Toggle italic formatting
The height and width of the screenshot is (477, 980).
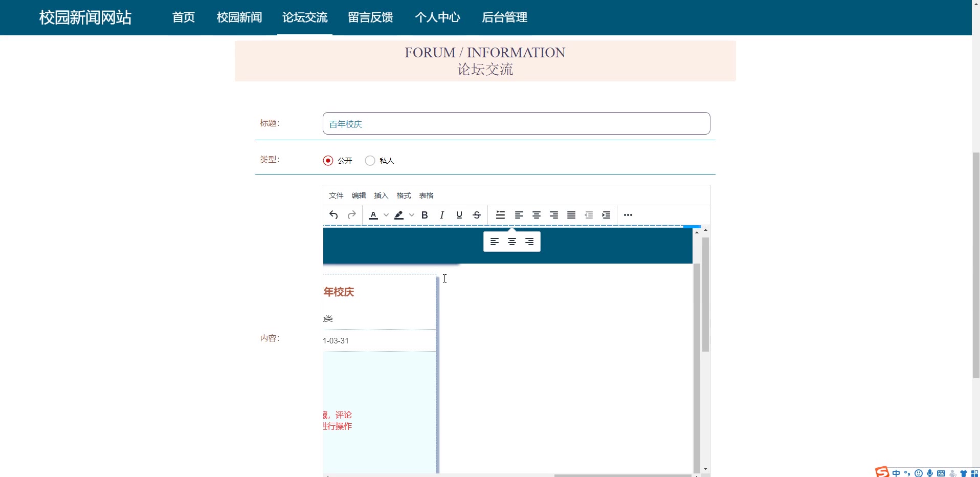coord(442,215)
